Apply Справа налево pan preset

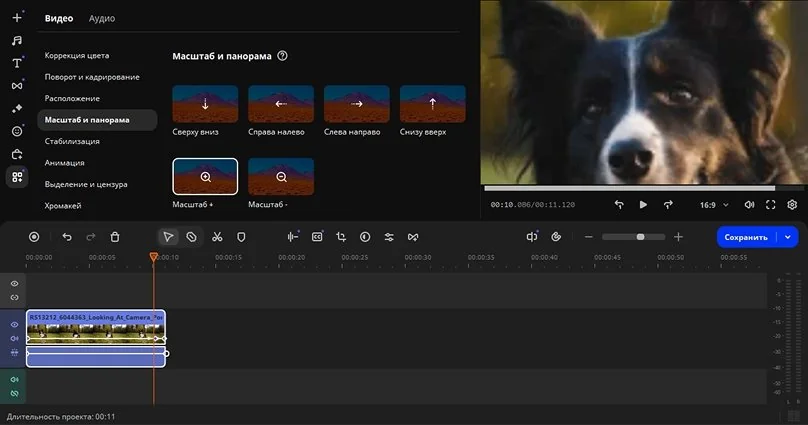coord(281,104)
